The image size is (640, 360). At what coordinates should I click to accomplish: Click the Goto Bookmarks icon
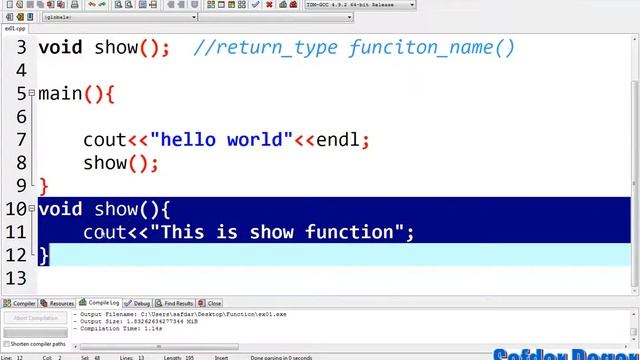click(30, 17)
